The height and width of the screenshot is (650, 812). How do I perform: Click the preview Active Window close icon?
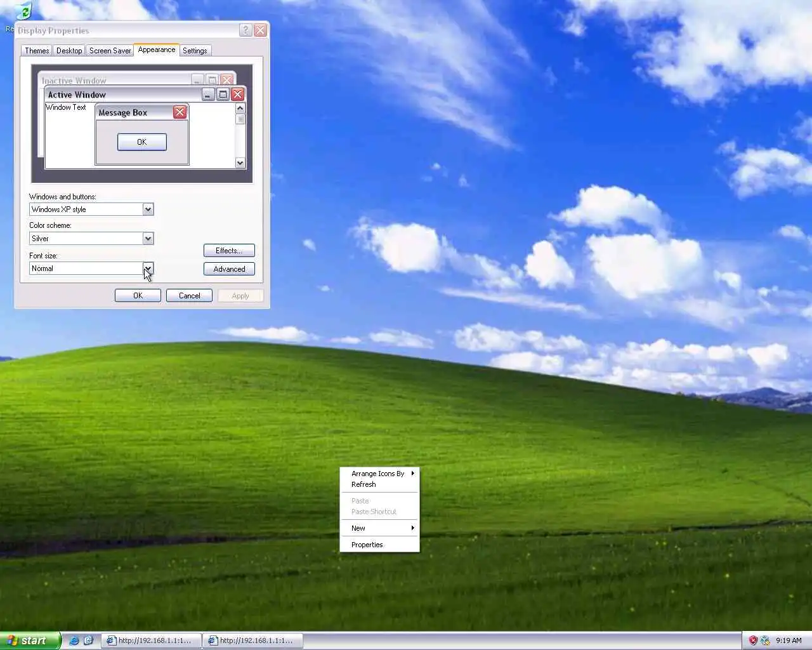point(237,95)
